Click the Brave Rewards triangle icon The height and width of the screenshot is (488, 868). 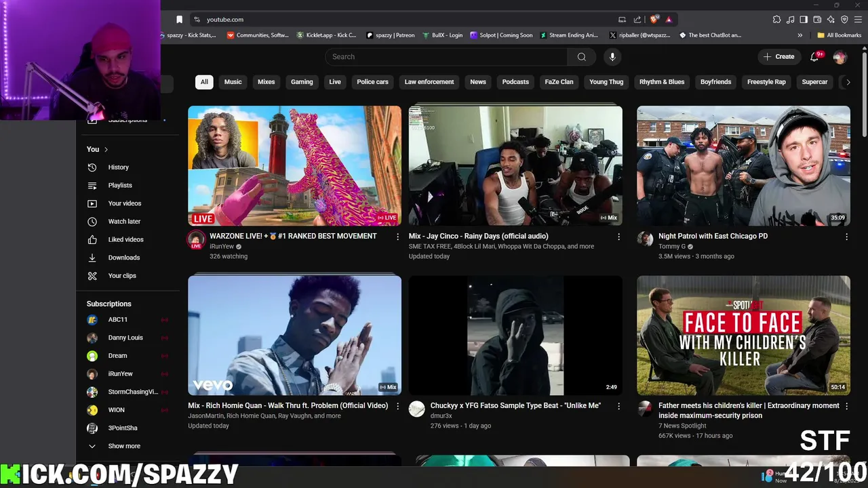[669, 20]
